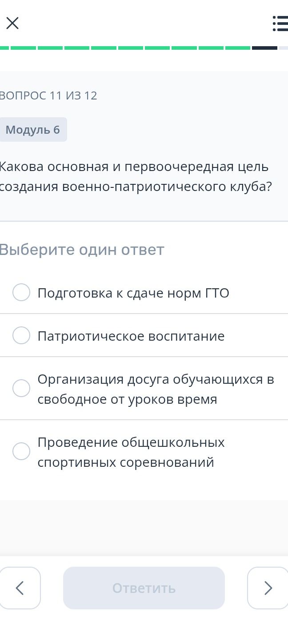
Task: Click the 'Организация досуга обучающихся' answer text
Action: pyautogui.click(x=156, y=389)
